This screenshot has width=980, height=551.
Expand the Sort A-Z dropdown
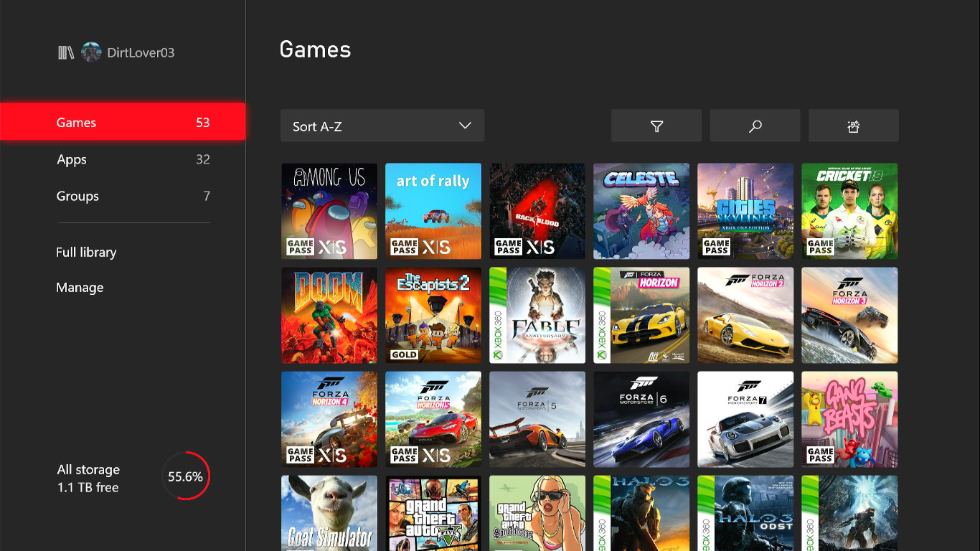point(382,126)
